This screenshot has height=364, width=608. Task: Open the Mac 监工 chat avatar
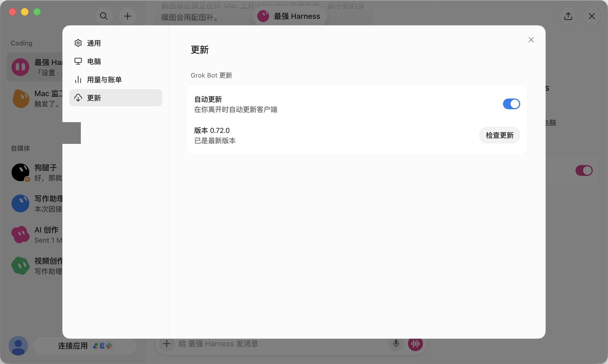pyautogui.click(x=21, y=99)
